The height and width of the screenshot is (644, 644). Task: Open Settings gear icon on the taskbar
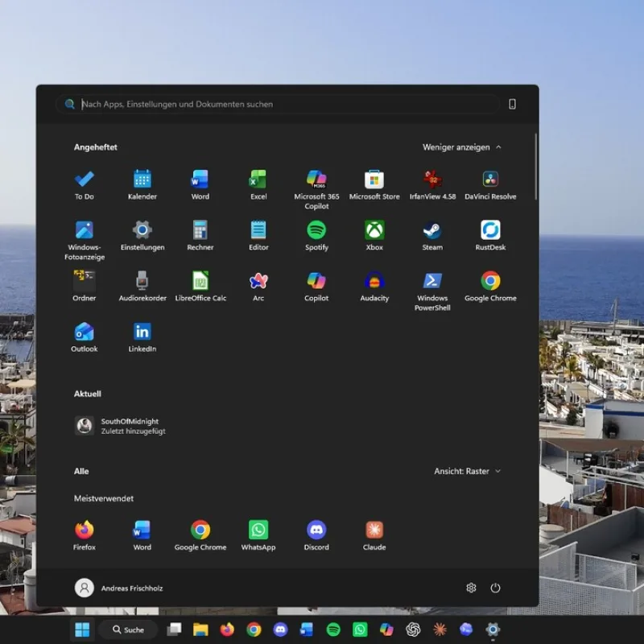coord(493,630)
